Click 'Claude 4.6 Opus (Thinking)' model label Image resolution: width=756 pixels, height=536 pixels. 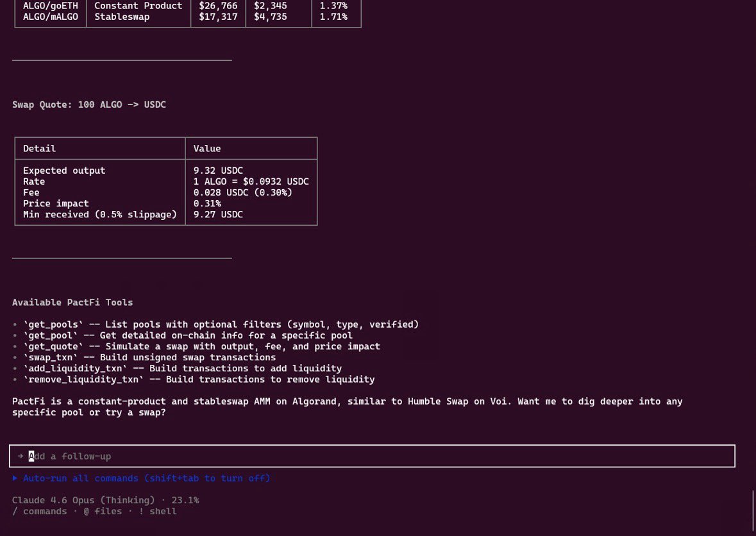point(83,500)
